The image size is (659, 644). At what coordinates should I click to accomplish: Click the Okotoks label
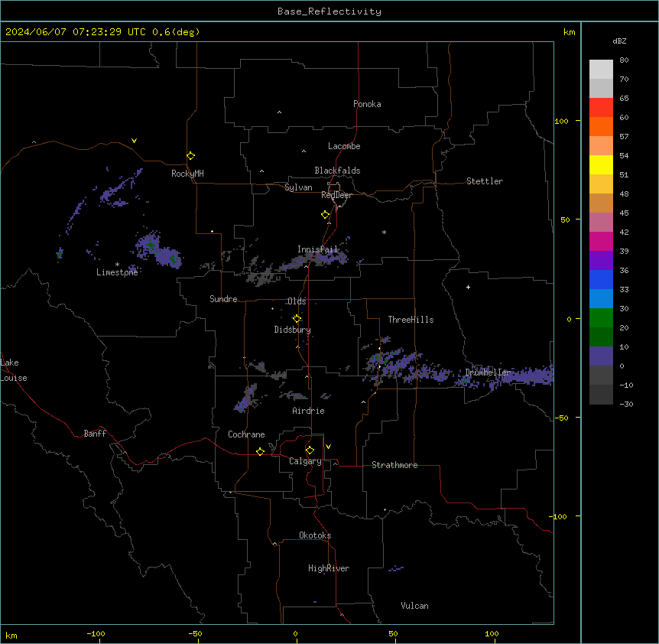pyautogui.click(x=315, y=535)
